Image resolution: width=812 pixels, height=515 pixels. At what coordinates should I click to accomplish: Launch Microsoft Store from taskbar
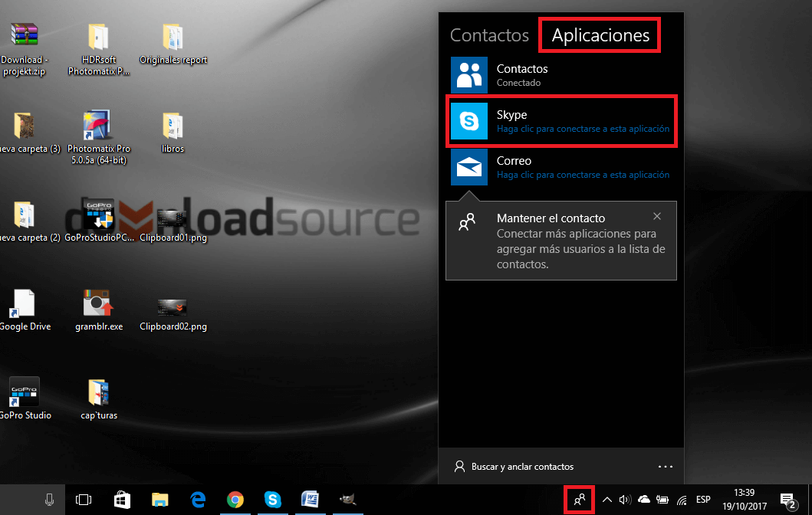point(122,500)
